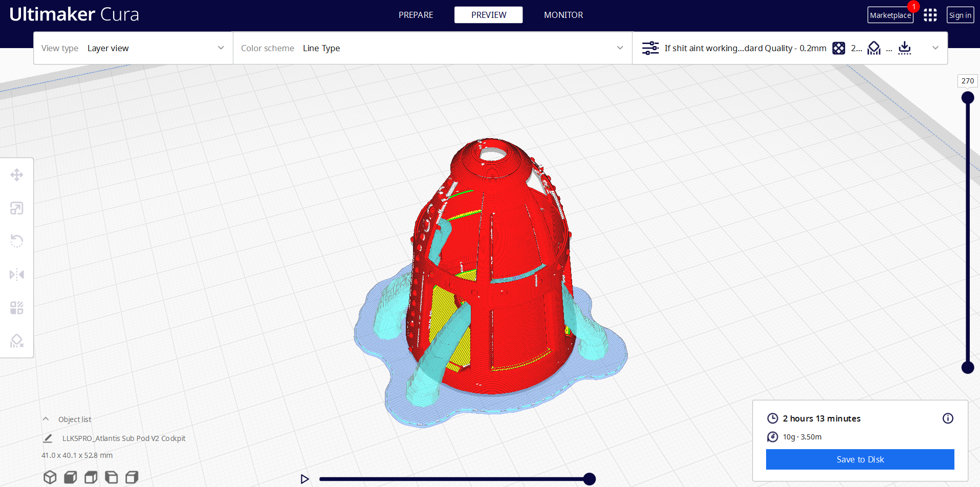Click the support enabled icon

(x=874, y=48)
